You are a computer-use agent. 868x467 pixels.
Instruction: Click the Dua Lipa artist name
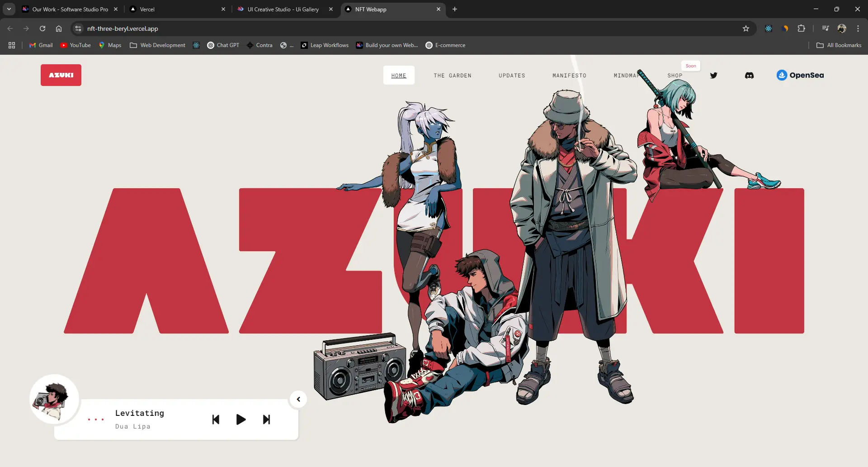[x=132, y=426]
